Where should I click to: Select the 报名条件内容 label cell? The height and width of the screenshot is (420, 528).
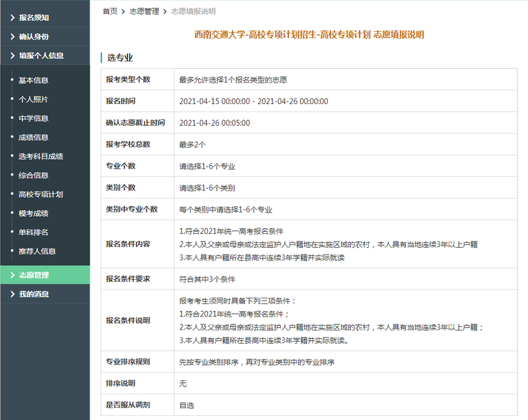tap(138, 244)
